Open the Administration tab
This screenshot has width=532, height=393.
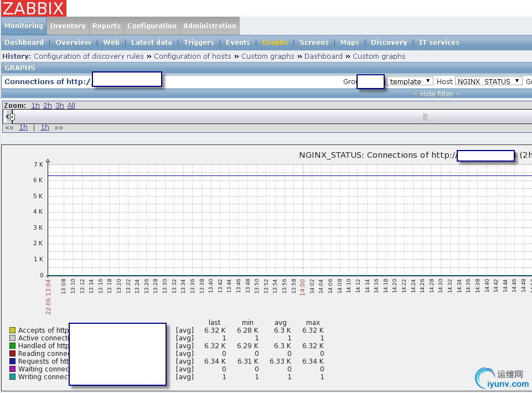click(209, 26)
